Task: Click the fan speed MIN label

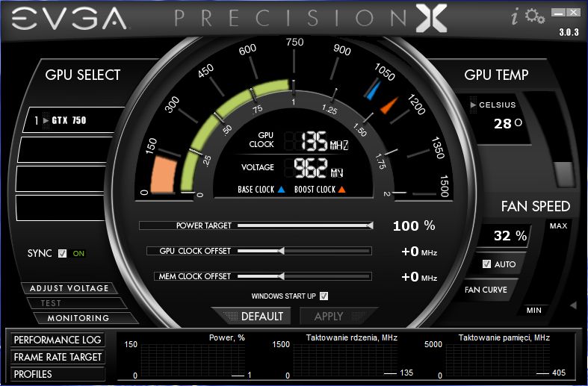Action: (534, 311)
